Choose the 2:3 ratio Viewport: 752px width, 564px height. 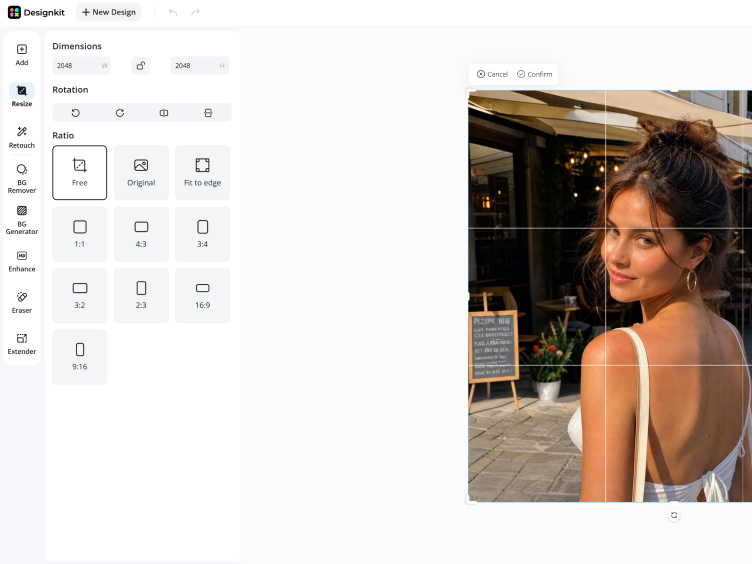tap(141, 295)
